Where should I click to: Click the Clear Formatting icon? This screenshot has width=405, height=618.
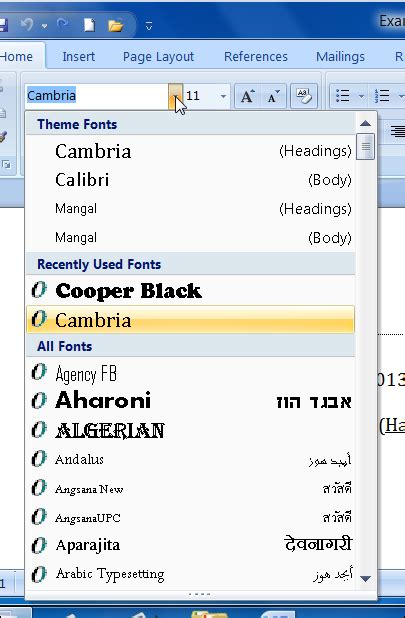click(x=304, y=96)
